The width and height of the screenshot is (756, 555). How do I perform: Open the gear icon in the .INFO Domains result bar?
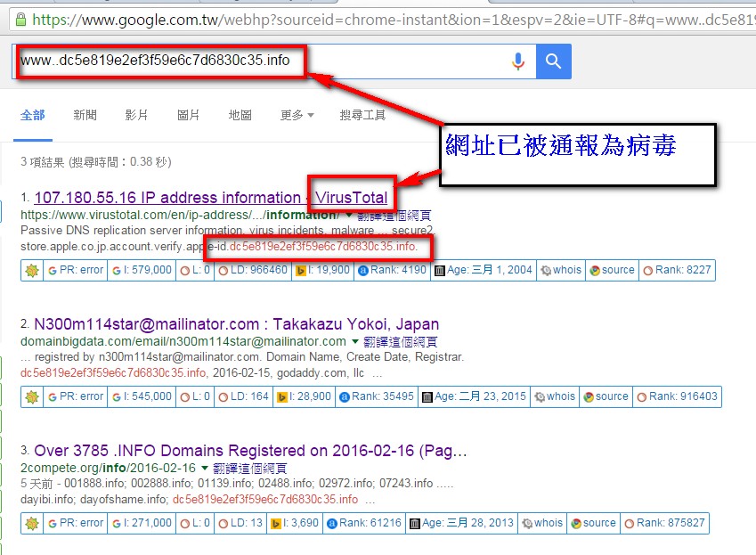32,523
